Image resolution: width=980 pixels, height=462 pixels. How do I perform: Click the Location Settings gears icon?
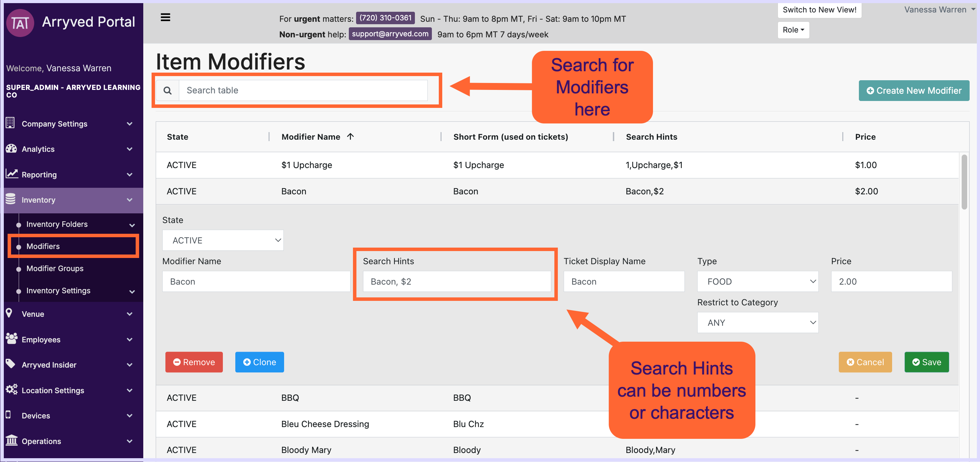point(12,389)
